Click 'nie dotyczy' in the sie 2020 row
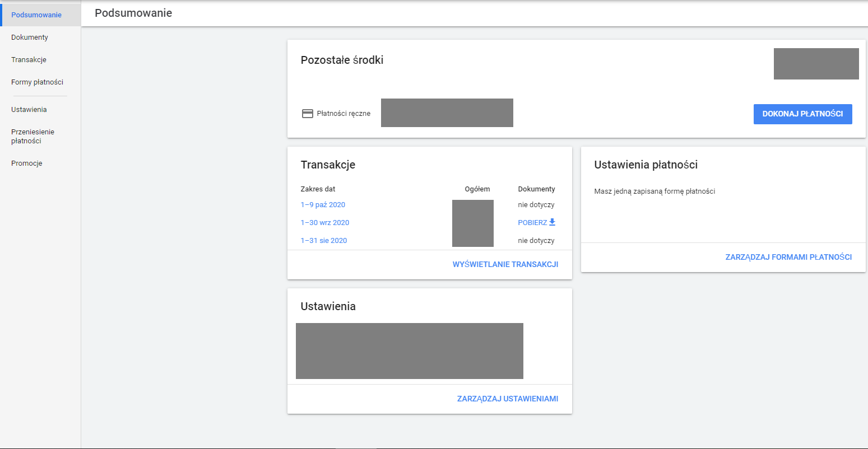Viewport: 868px width, 449px height. point(536,241)
